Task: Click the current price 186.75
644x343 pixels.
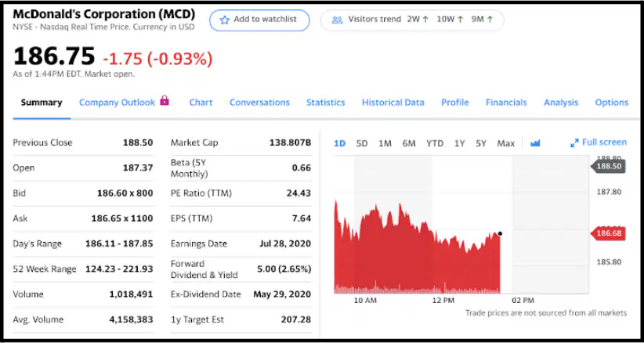Action: (54, 56)
